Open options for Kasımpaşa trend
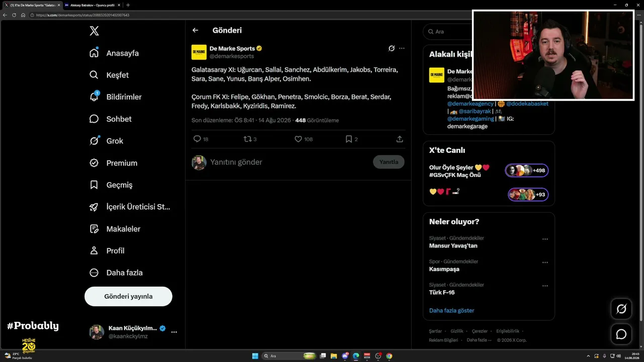This screenshot has height=362, width=644. [x=545, y=262]
